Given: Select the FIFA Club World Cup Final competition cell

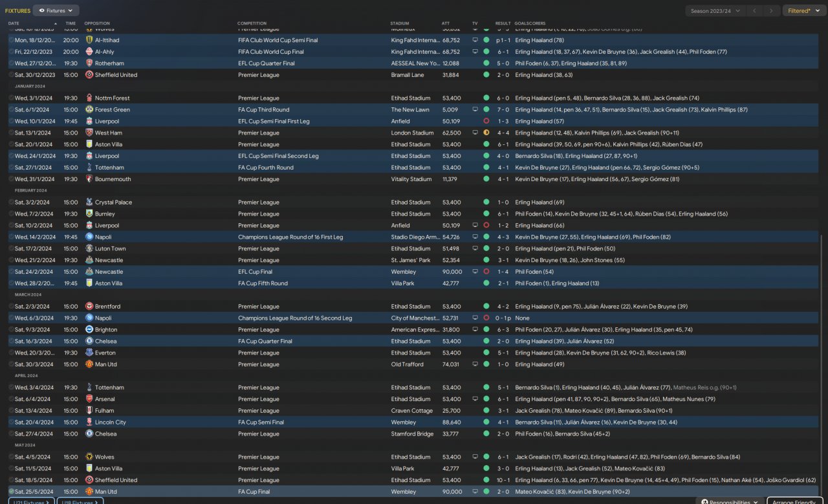Looking at the screenshot, I should (x=271, y=52).
